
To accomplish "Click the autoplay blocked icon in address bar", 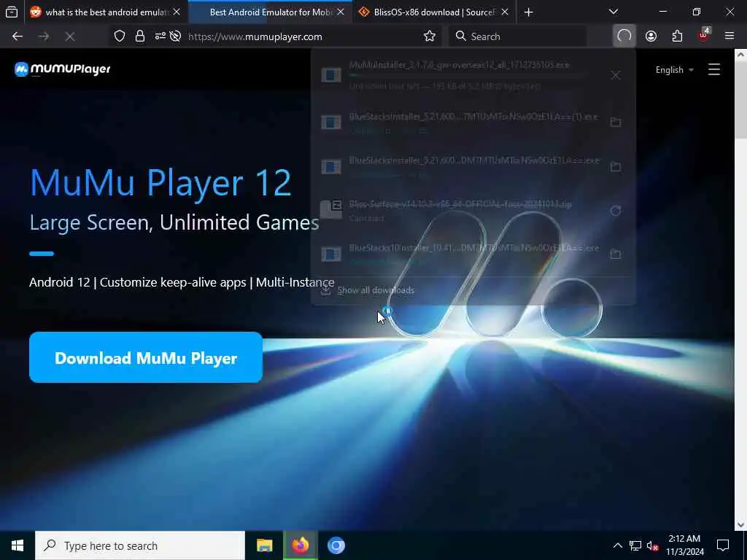I will [x=175, y=36].
